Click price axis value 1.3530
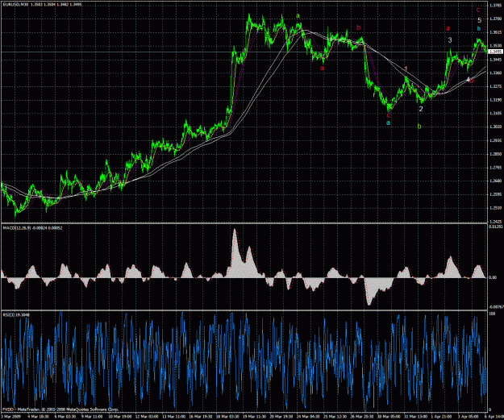 tap(495, 46)
